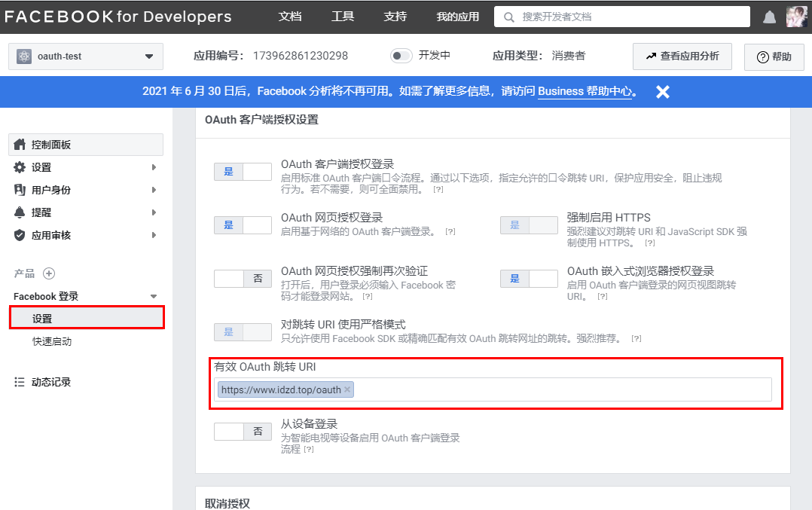Expand the 应用审核 submenu arrow

pyautogui.click(x=154, y=235)
